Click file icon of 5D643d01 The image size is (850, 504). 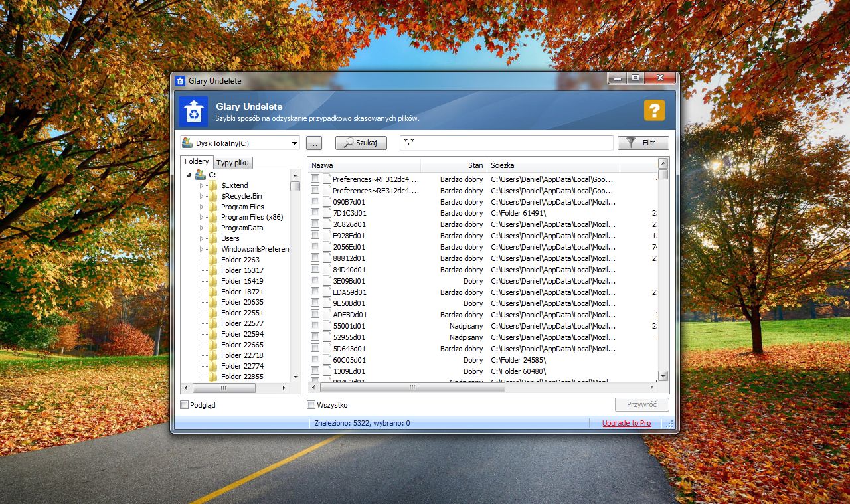(x=326, y=349)
